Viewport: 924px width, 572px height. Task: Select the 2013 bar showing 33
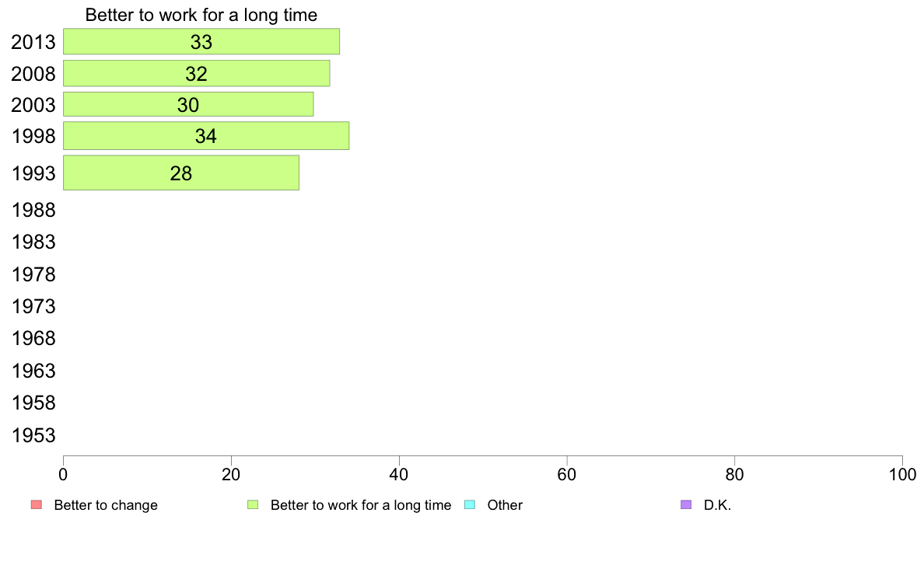(x=201, y=41)
